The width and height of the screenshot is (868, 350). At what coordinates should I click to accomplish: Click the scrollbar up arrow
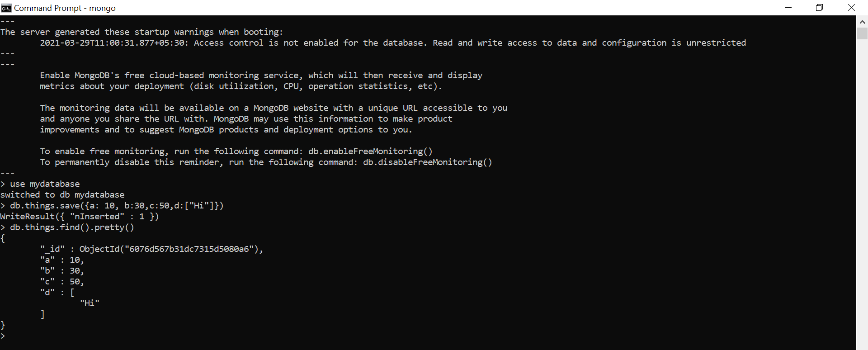pyautogui.click(x=862, y=22)
